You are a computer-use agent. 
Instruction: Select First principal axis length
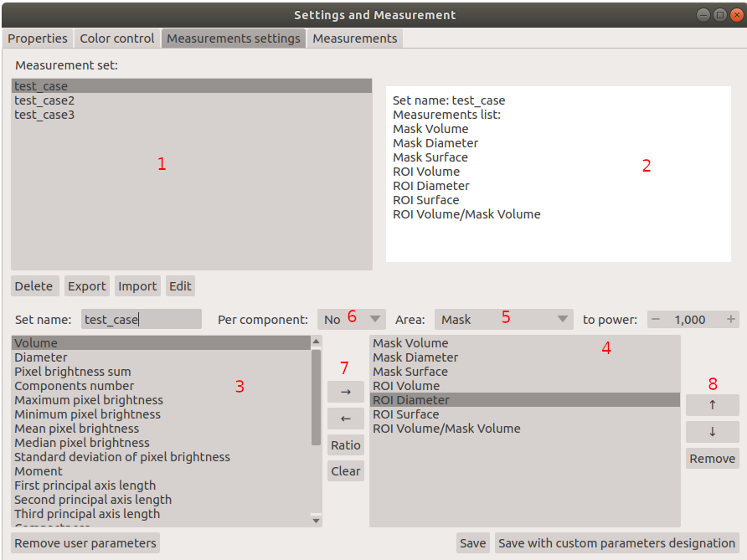pos(161,486)
